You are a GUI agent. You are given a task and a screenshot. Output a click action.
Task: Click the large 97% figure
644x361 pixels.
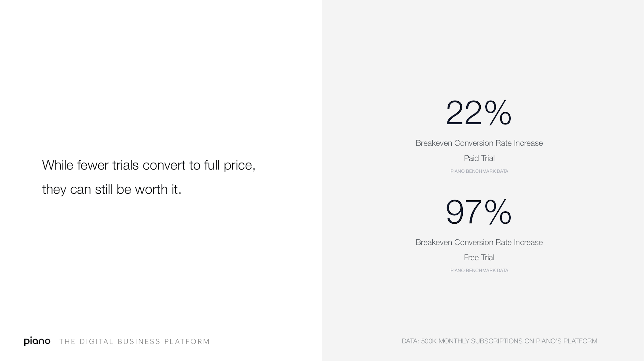coord(479,212)
